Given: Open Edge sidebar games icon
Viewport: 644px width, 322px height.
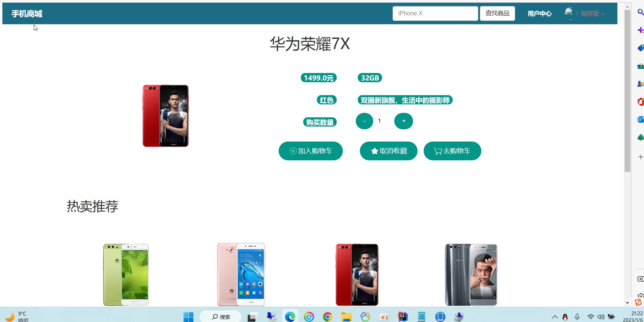Looking at the screenshot, I should (641, 84).
